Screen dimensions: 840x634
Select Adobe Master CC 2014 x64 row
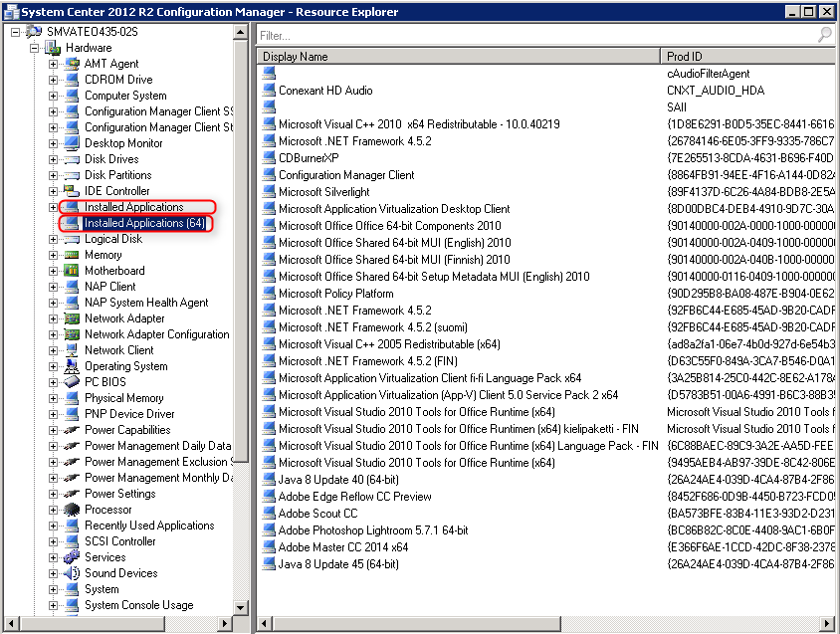342,547
